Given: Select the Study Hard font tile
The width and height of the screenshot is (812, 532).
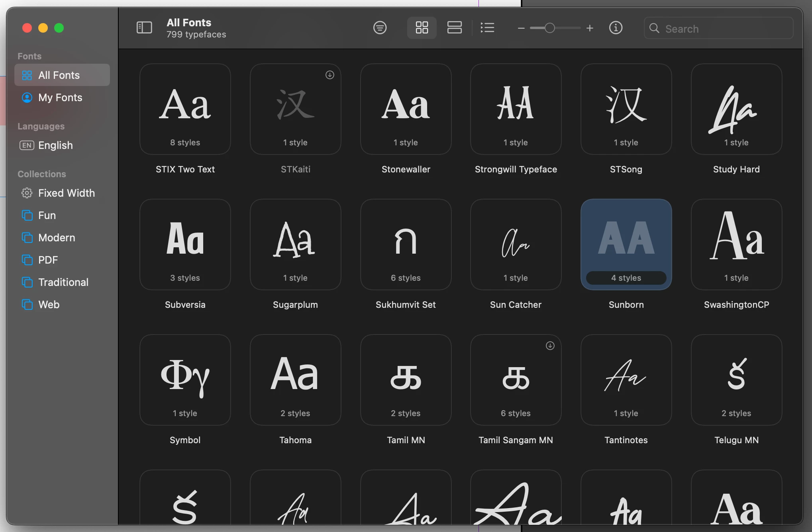Looking at the screenshot, I should [736, 109].
